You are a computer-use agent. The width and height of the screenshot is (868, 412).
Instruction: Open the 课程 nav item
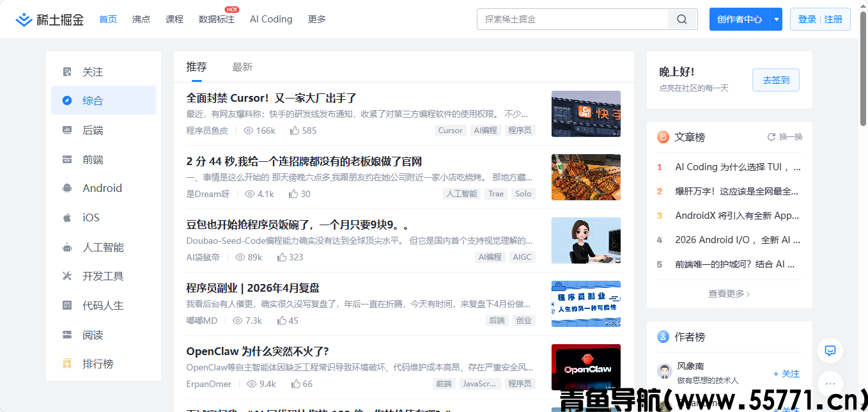click(174, 19)
